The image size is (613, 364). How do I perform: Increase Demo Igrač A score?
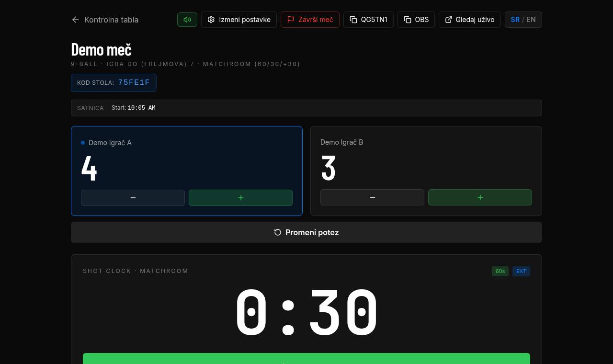[240, 198]
